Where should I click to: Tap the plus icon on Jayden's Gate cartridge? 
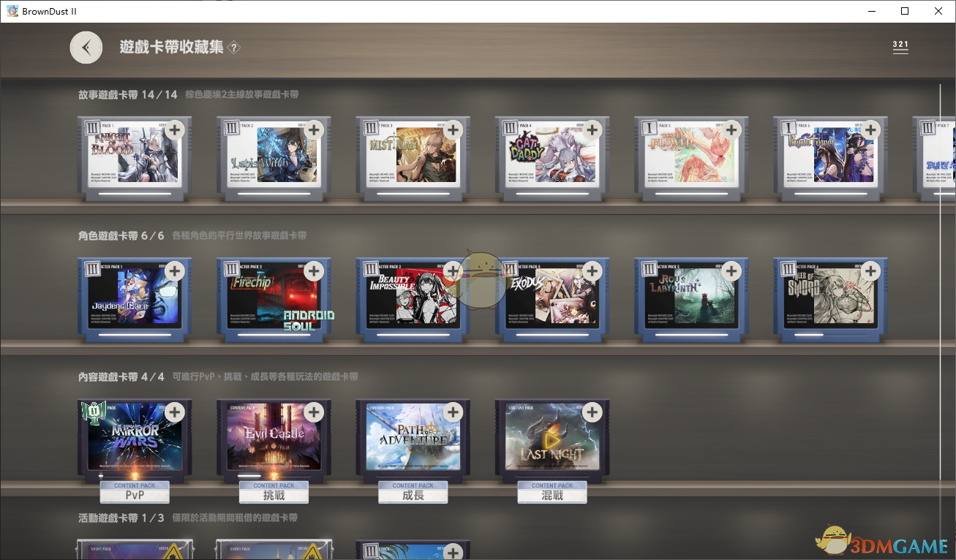175,271
